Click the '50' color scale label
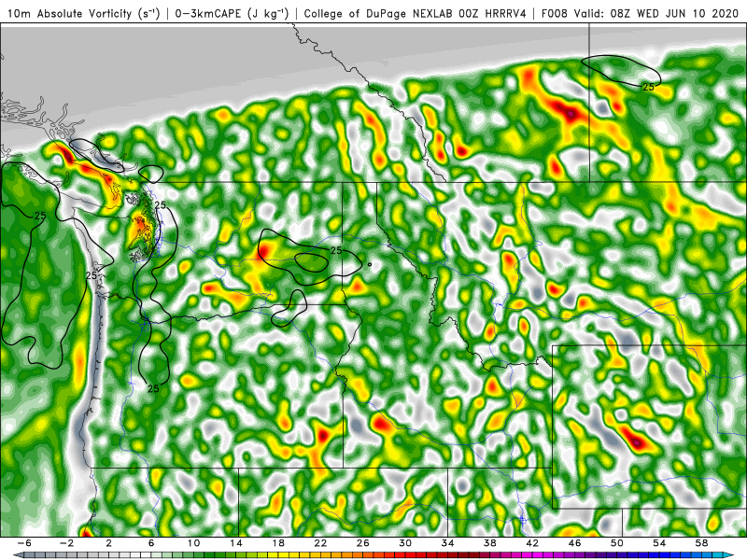The image size is (747, 560). click(x=617, y=543)
